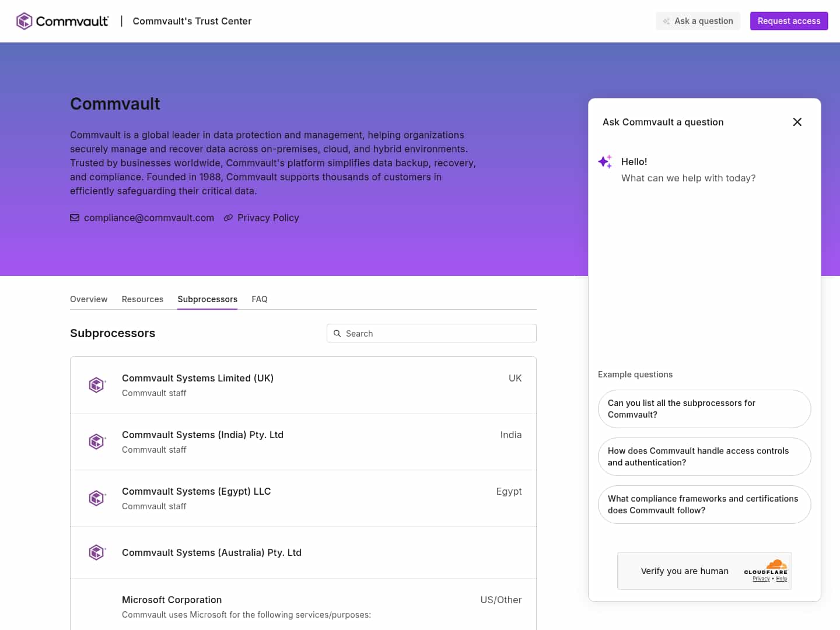Click the sparkle AI icon in the chat panel
The width and height of the screenshot is (840, 630).
pos(604,162)
